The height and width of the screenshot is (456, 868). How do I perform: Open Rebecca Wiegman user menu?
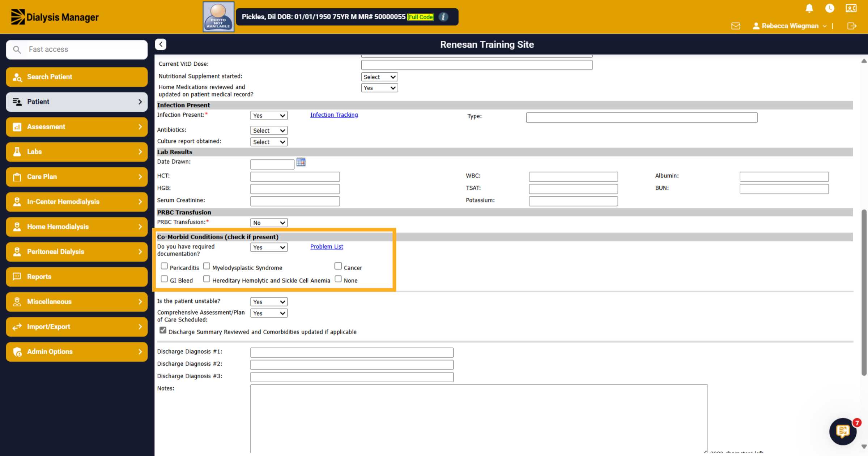[790, 26]
